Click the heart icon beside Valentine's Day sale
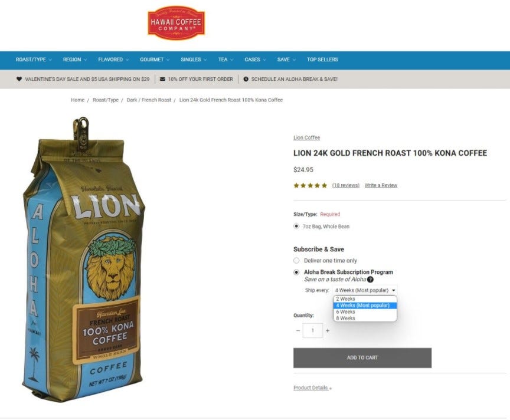This screenshot has width=510, height=420. 19,79
